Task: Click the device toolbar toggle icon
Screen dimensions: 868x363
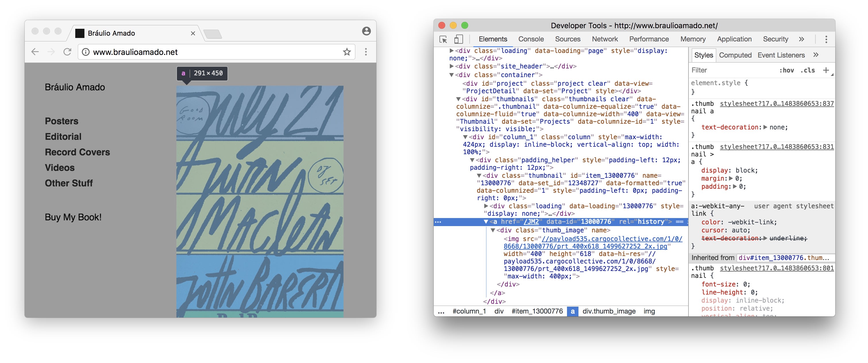Action: pos(460,39)
